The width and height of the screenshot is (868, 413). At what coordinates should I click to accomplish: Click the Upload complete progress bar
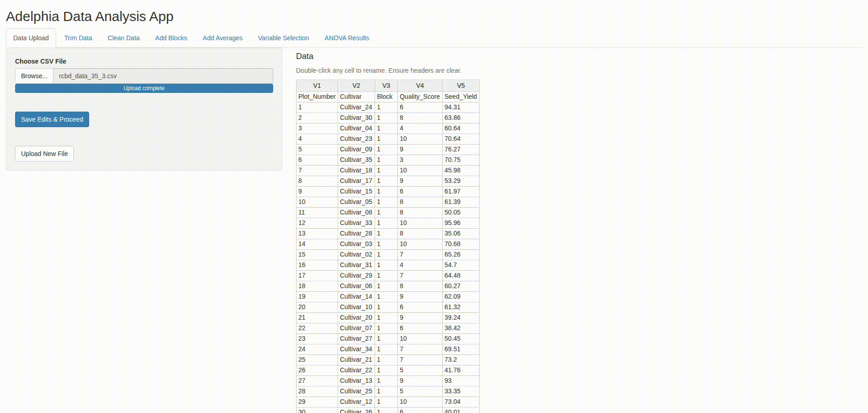click(144, 88)
